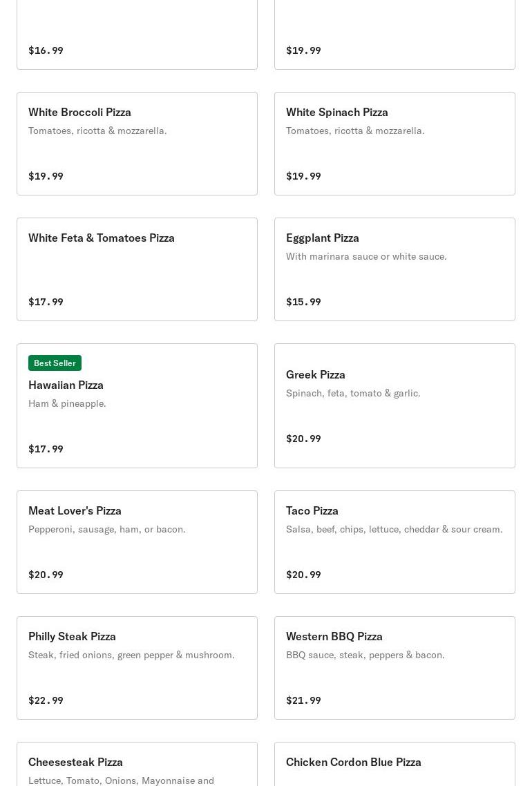Click the Best Seller badge
Viewport: 532px width, 786px height.
(x=55, y=363)
